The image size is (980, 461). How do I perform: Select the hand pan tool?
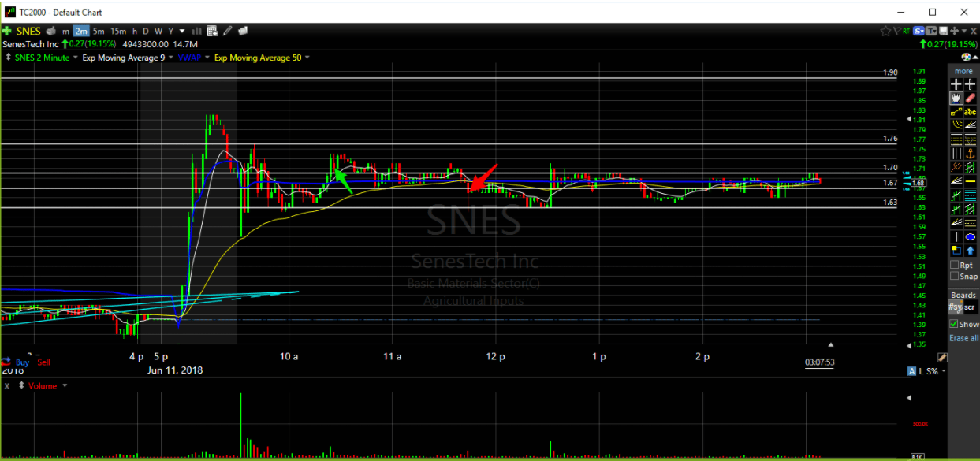click(956, 98)
